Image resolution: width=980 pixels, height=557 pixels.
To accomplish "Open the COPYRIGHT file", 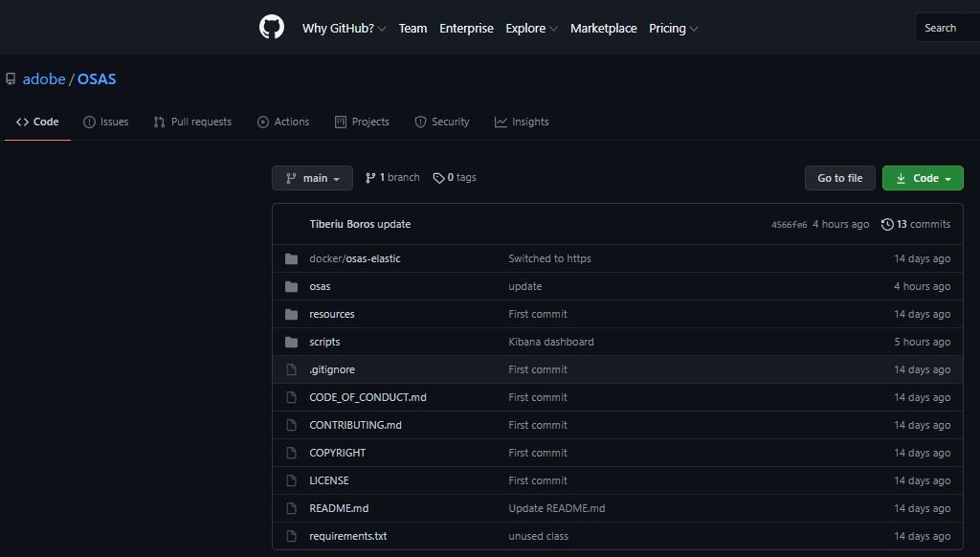I will click(x=337, y=453).
